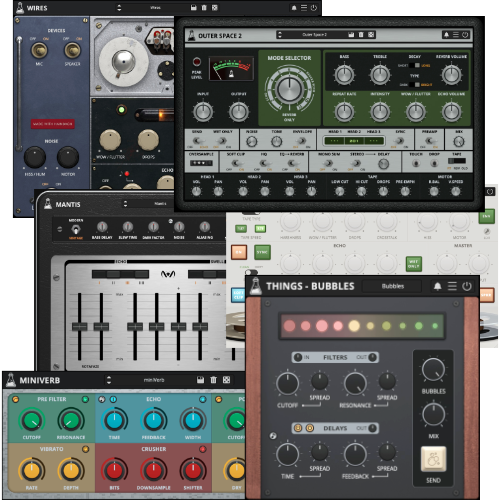Viewport: 500px width, 500px height.
Task: Bypass Outer Space 2 with power icon
Action: [465, 35]
